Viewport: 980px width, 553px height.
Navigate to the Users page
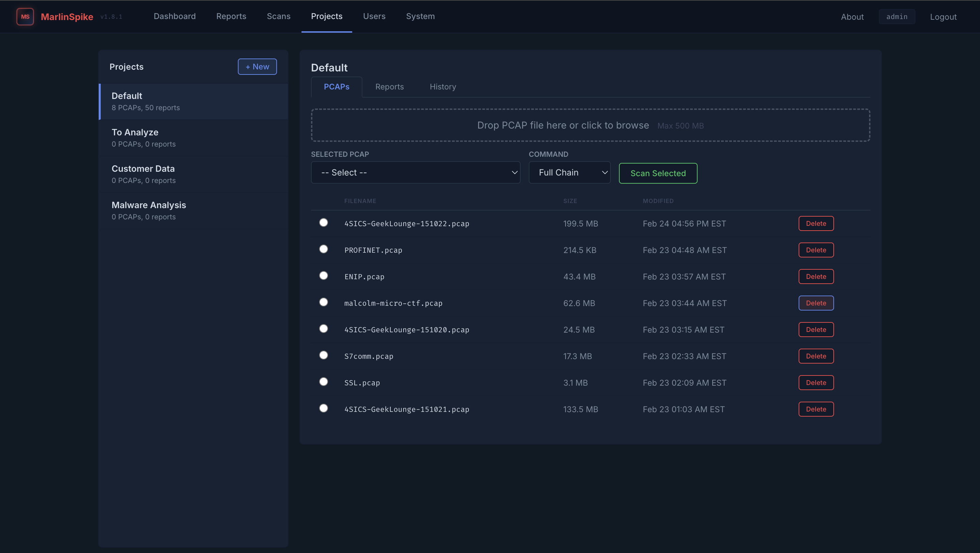[x=374, y=16]
